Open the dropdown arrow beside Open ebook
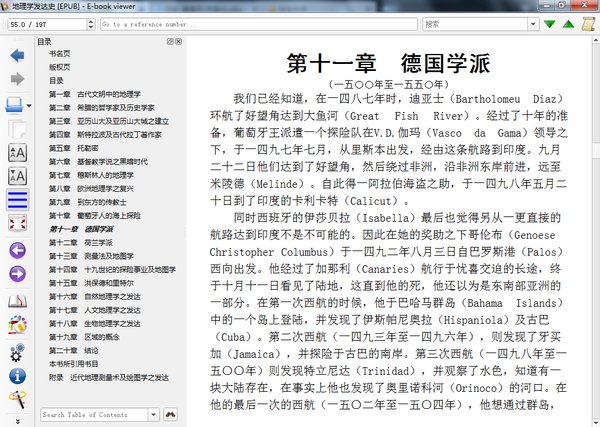600x427 pixels. tap(29, 106)
